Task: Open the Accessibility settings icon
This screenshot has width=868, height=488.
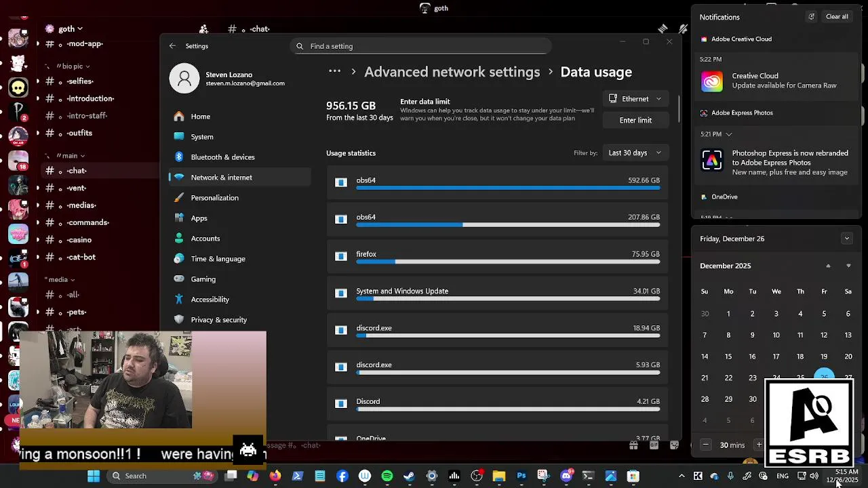Action: (x=178, y=300)
